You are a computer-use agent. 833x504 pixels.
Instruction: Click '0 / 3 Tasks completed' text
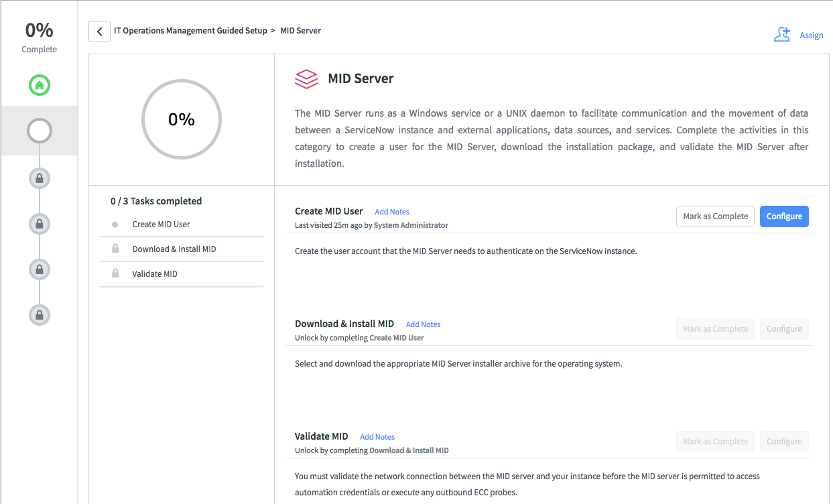click(x=156, y=201)
